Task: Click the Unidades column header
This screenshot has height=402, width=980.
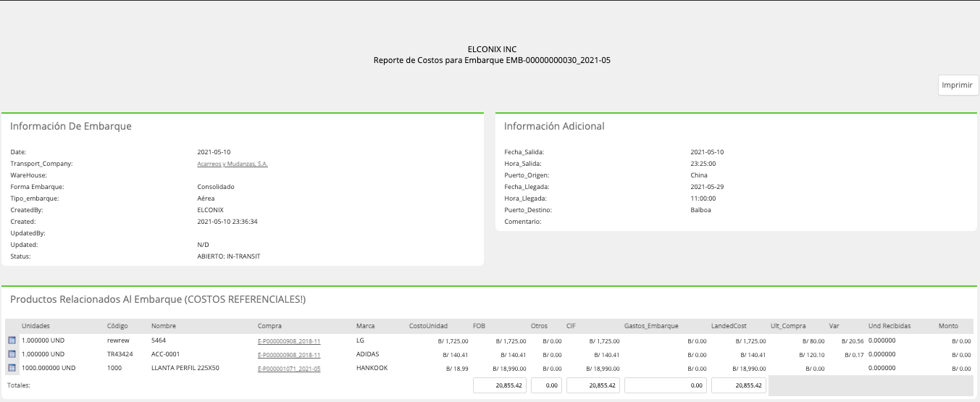Action: pyautogui.click(x=35, y=326)
